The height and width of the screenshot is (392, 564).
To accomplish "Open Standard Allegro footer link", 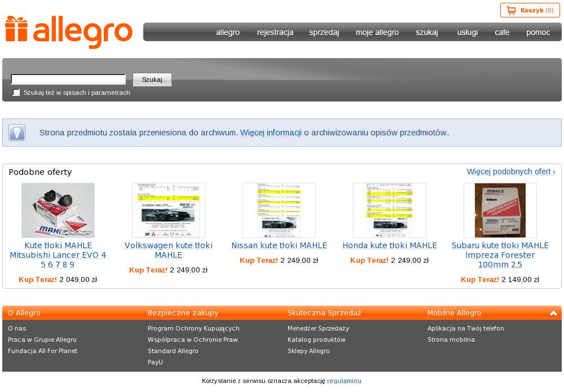I will pyautogui.click(x=173, y=351).
